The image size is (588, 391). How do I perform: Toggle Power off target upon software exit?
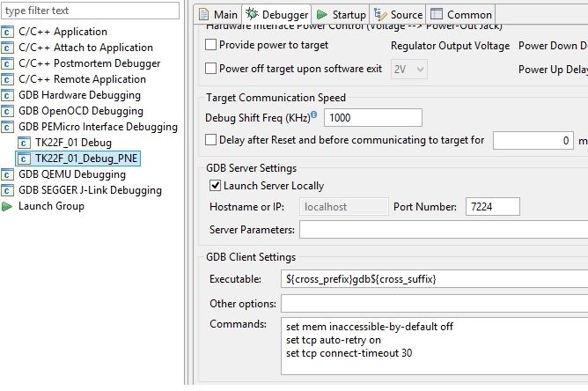click(210, 68)
